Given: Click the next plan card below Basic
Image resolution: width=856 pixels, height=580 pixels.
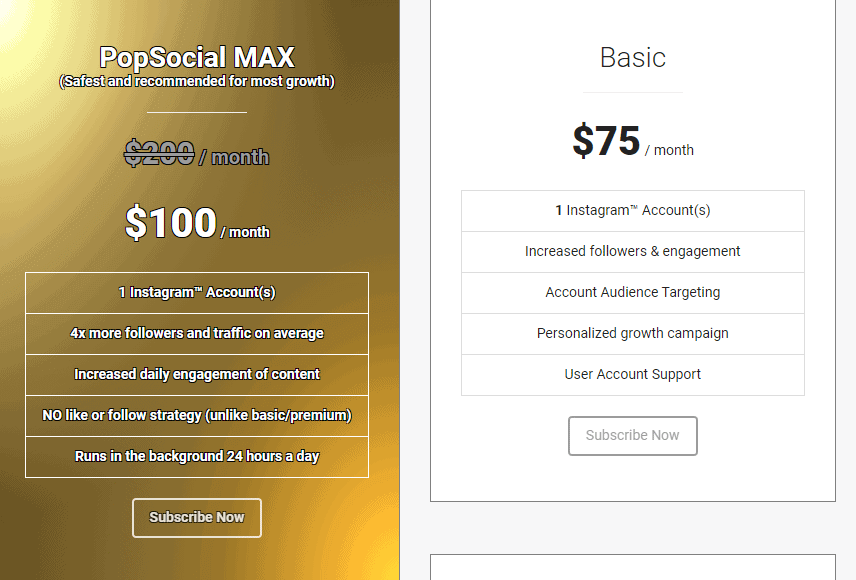Looking at the screenshot, I should point(633,567).
